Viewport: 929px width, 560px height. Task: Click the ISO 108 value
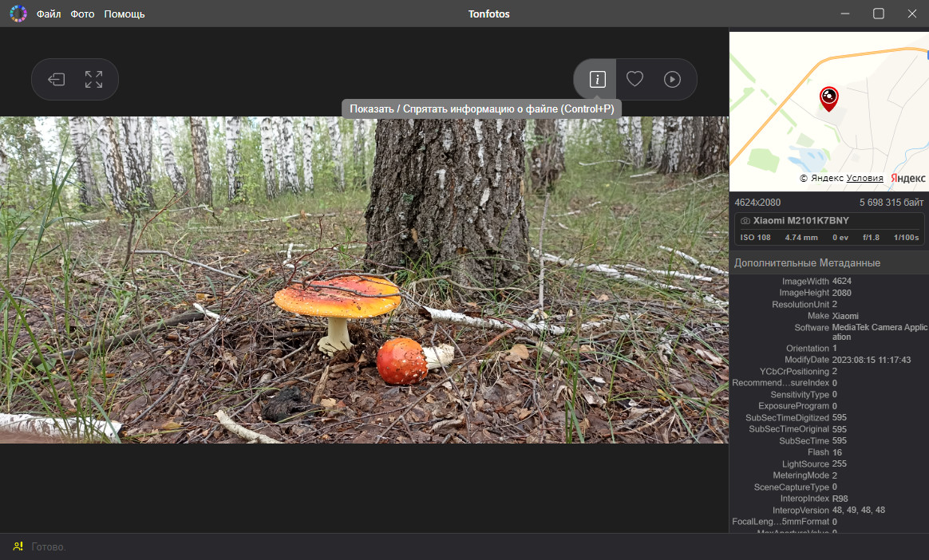click(755, 238)
